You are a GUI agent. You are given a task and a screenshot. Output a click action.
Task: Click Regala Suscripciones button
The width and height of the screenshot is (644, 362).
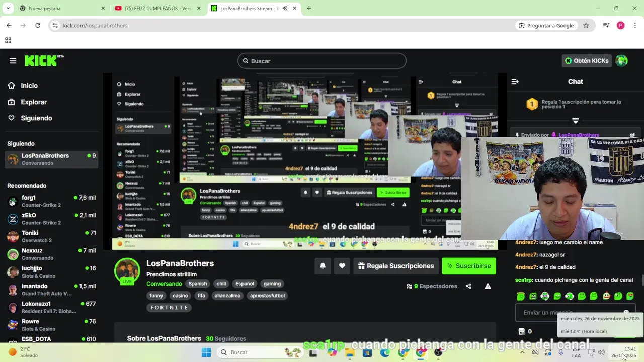pyautogui.click(x=396, y=266)
